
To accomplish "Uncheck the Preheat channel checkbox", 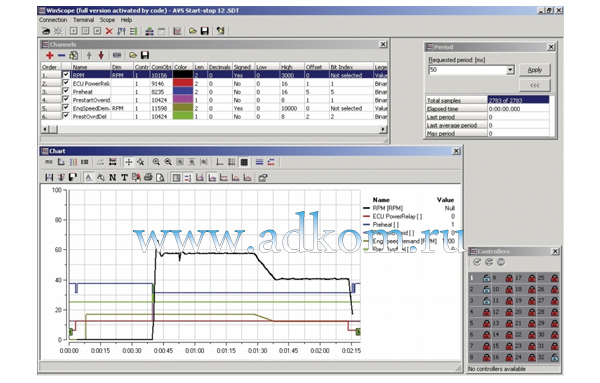I will 66,91.
